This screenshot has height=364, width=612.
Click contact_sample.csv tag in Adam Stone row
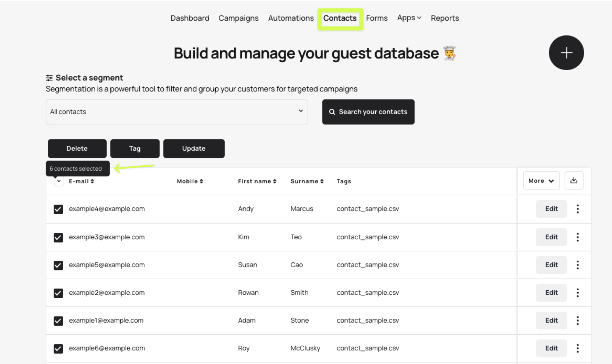[368, 321]
